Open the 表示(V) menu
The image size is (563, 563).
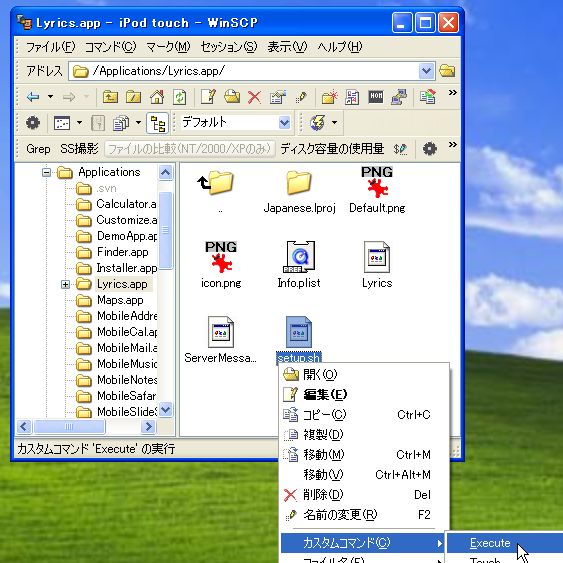point(287,47)
